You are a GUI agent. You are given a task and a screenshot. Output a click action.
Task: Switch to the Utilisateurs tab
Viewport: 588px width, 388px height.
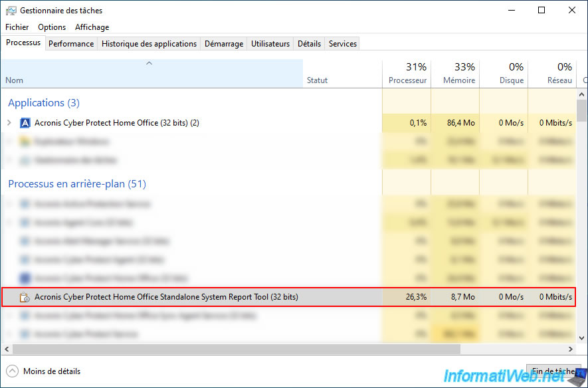[x=270, y=43]
